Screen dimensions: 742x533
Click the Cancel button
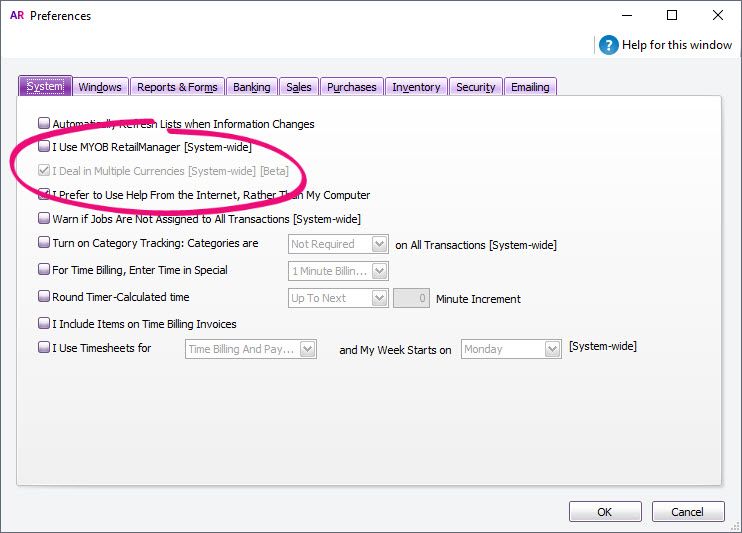[x=687, y=511]
